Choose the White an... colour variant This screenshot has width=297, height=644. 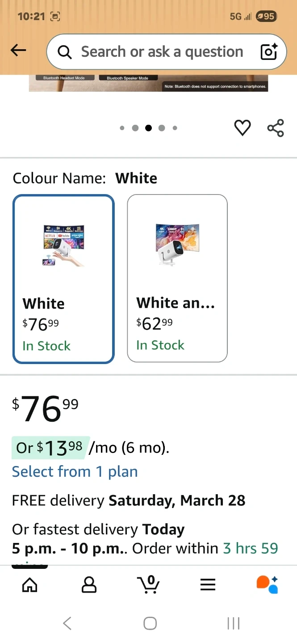tap(177, 278)
